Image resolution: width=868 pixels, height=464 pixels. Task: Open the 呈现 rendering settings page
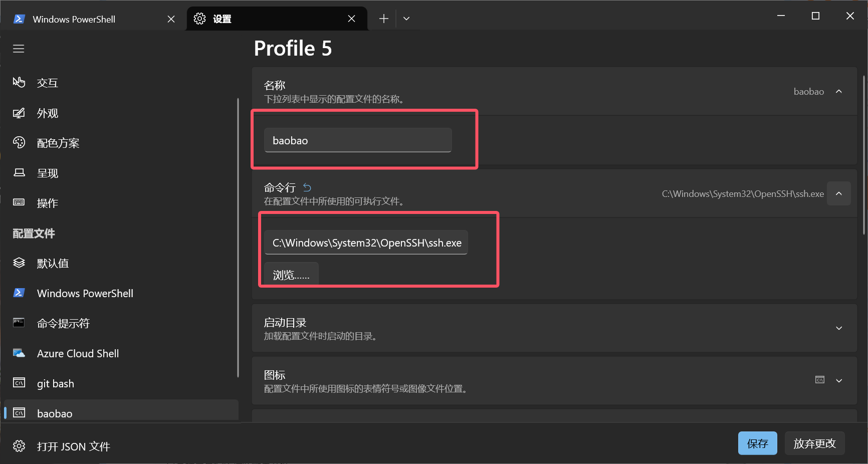pos(47,173)
